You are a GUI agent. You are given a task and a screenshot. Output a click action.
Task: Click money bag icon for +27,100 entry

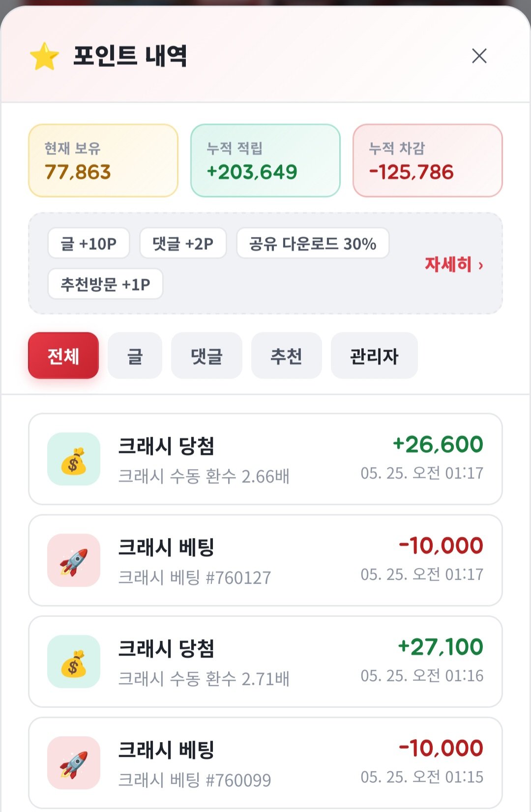coord(74,662)
